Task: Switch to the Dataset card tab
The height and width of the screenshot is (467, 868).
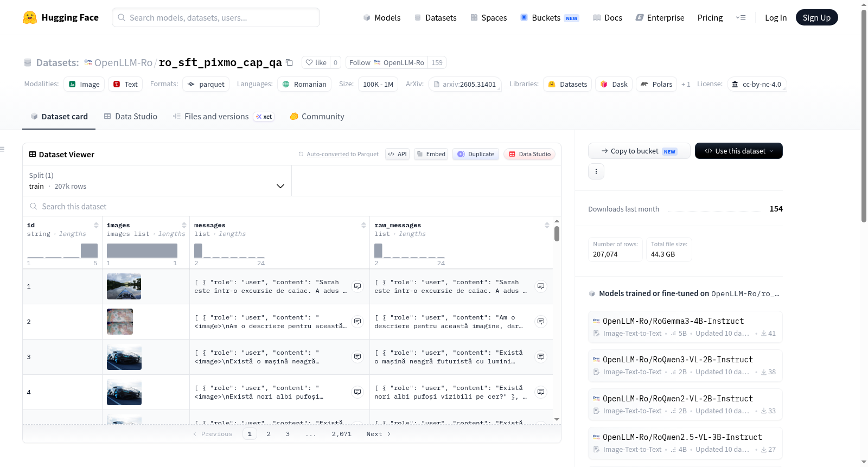Action: [59, 116]
